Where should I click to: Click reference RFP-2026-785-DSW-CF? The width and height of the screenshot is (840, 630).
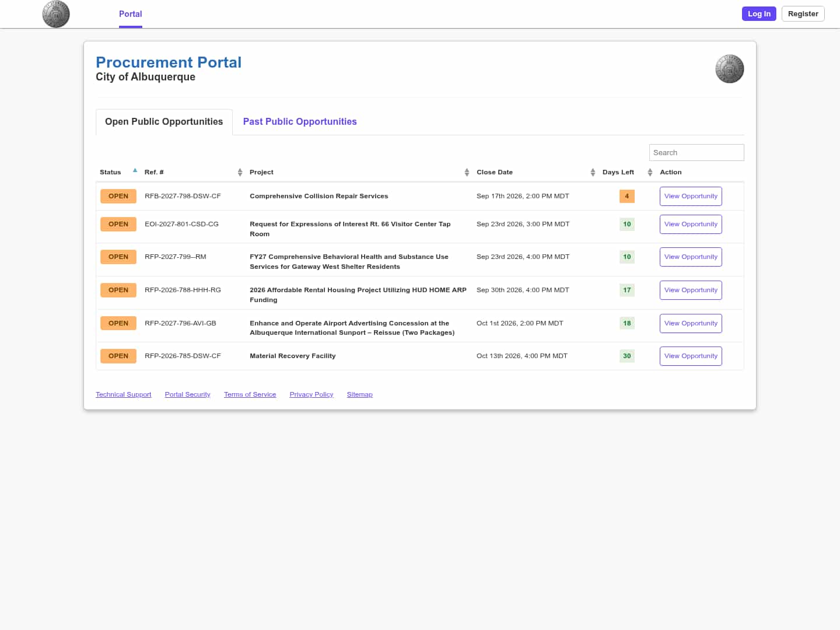tap(183, 356)
